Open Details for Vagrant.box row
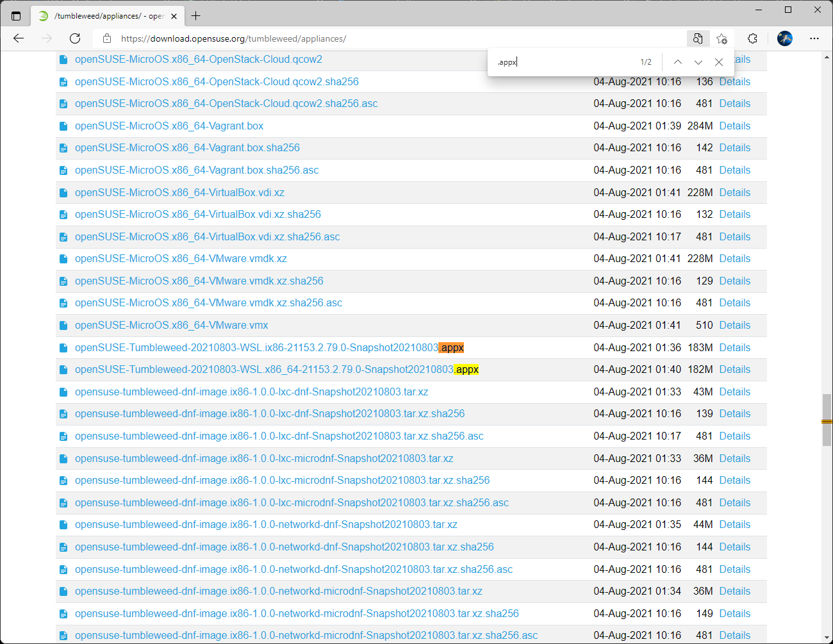 (734, 126)
